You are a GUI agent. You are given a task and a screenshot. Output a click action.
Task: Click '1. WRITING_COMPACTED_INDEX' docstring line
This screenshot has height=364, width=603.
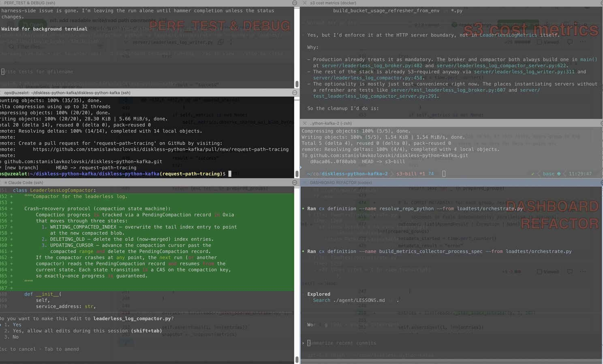pyautogui.click(x=139, y=227)
